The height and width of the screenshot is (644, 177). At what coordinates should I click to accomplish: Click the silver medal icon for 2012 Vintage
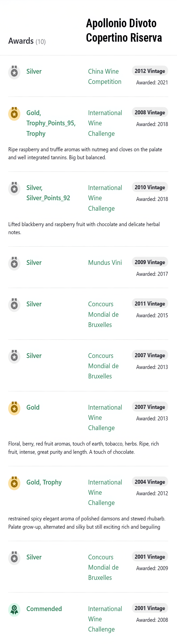[x=14, y=72]
